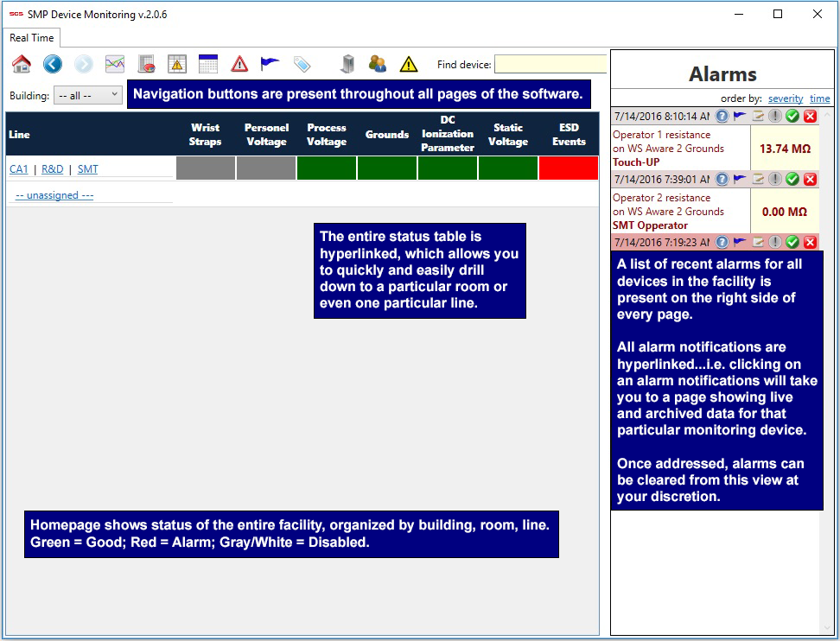This screenshot has height=641, width=840.
Task: Go to the Home page icon
Action: 22,64
